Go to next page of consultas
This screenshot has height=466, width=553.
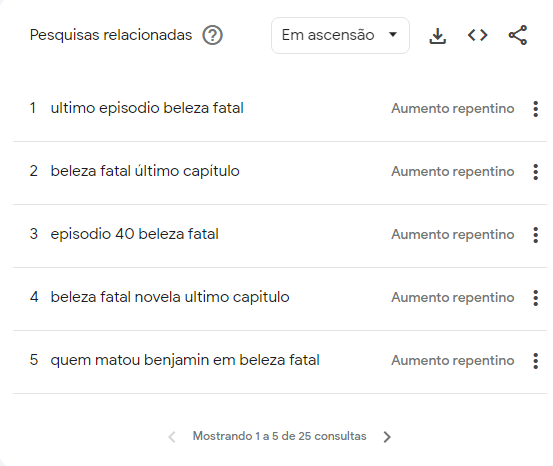[387, 437]
